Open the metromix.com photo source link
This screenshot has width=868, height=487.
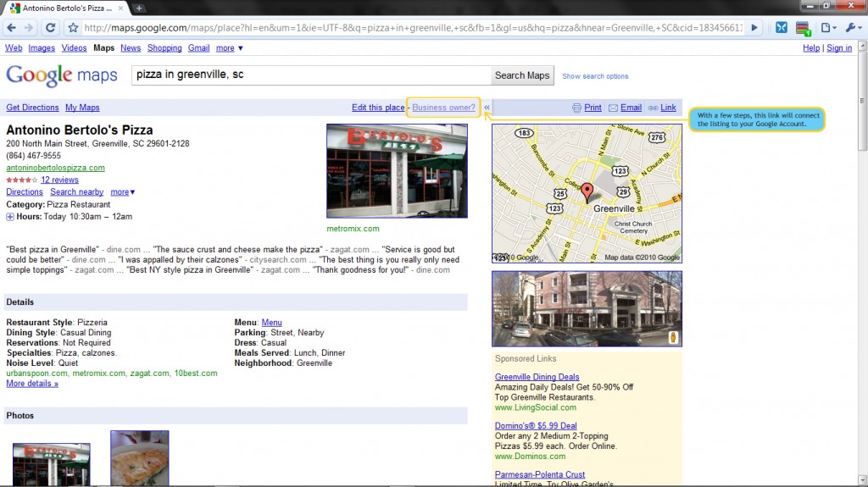[x=353, y=229]
